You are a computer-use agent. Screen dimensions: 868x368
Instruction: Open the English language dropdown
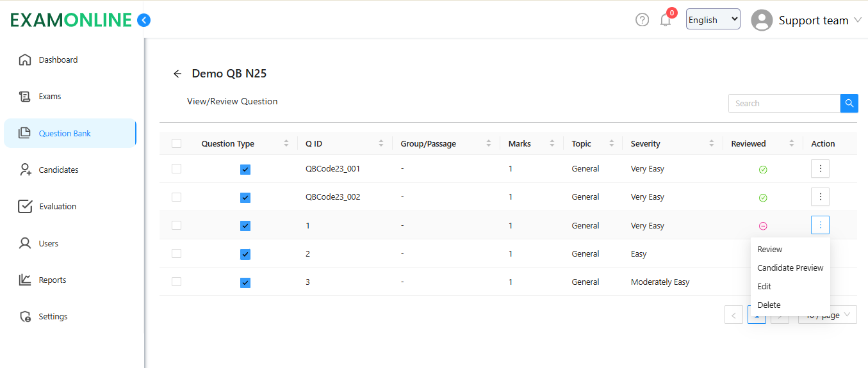click(x=712, y=20)
